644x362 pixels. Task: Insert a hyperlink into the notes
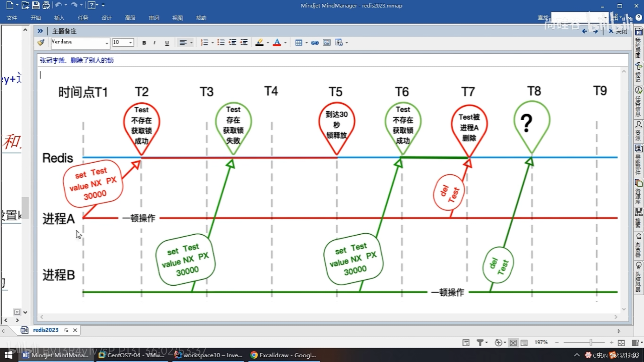[315, 43]
